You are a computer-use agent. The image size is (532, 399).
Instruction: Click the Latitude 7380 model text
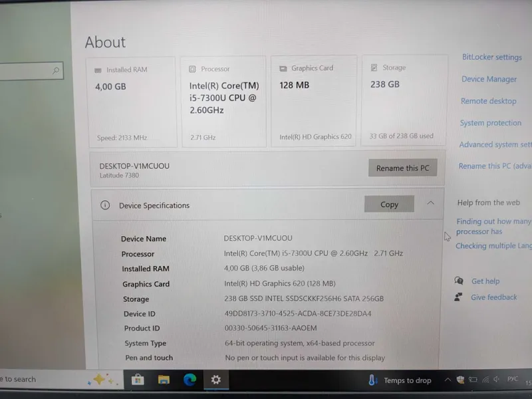click(119, 176)
